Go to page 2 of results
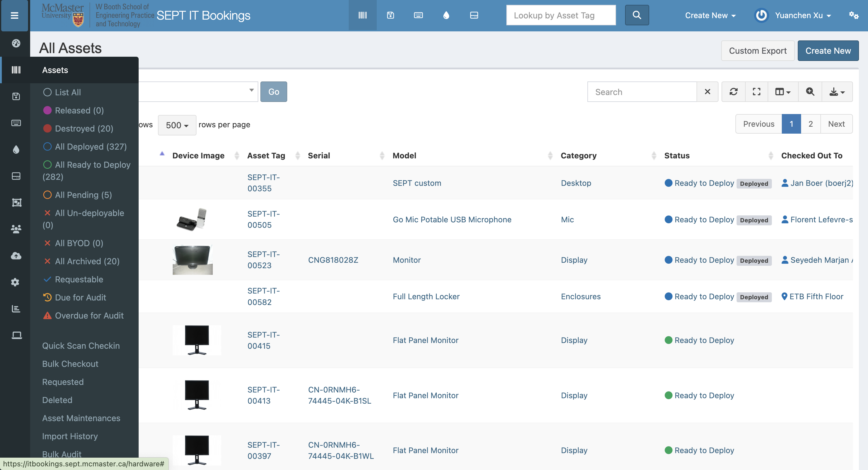The image size is (868, 470). [x=810, y=124]
